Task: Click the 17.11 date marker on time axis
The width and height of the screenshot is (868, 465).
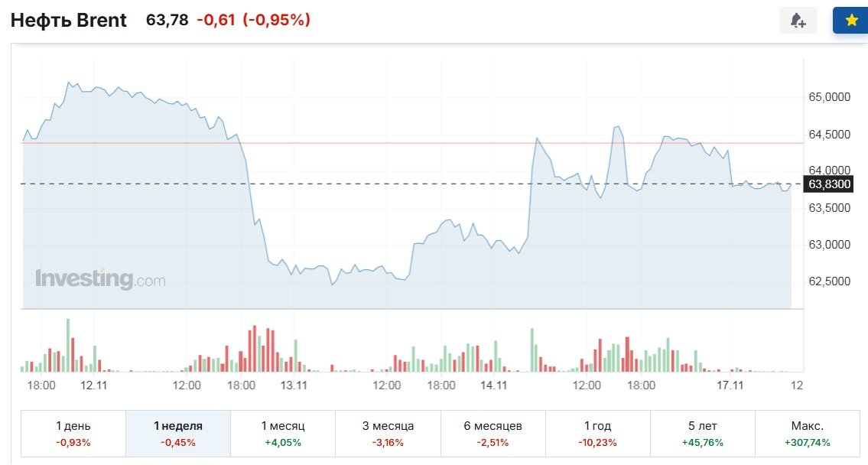Action: pos(732,385)
